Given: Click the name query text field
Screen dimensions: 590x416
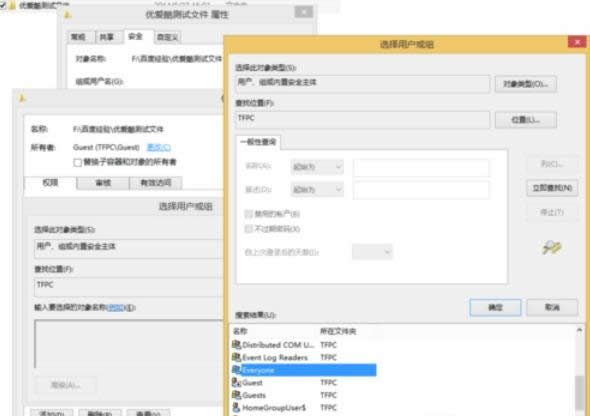Looking at the screenshot, I should pyautogui.click(x=421, y=167).
